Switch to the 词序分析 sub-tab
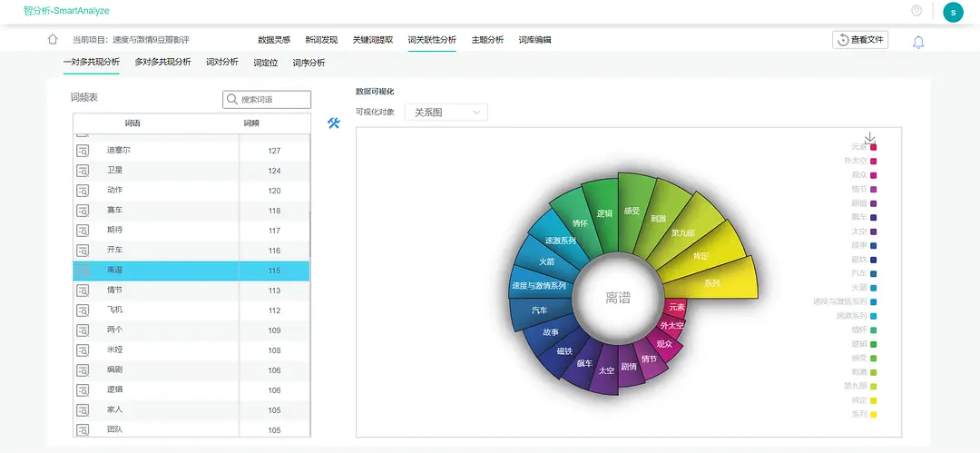This screenshot has height=453, width=980. 309,63
